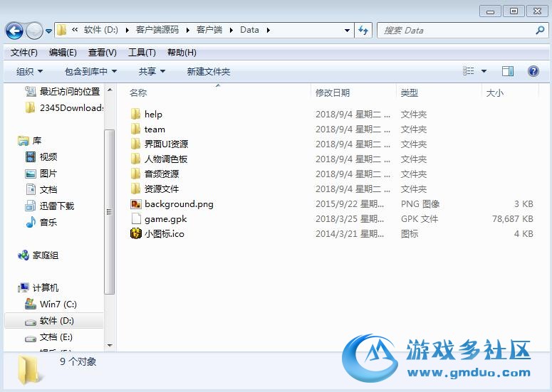The height and width of the screenshot is (392, 552).
Task: Select 计算机 in the navigation pane
Action: [x=46, y=287]
